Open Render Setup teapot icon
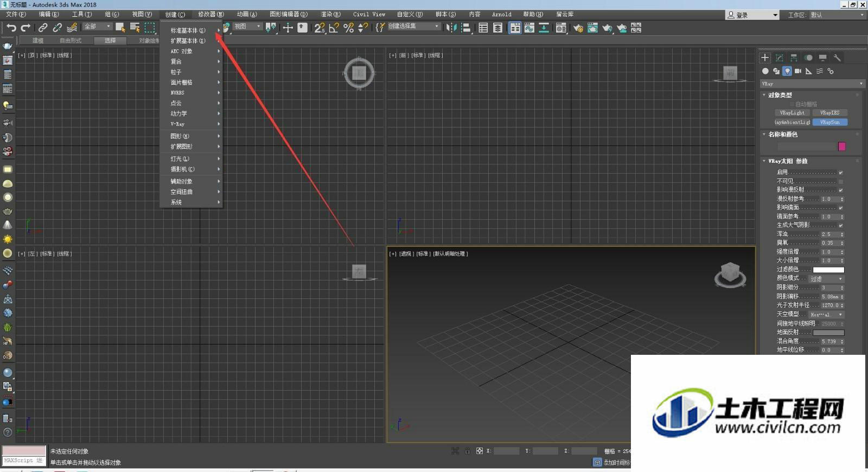868x472 pixels. [x=578, y=28]
